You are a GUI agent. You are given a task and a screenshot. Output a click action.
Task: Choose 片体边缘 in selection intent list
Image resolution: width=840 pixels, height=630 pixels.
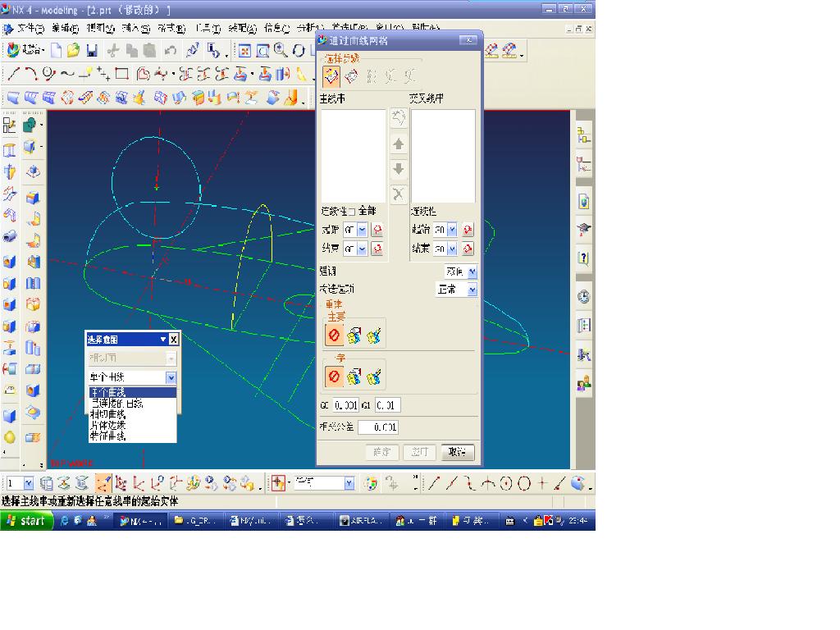[x=108, y=425]
